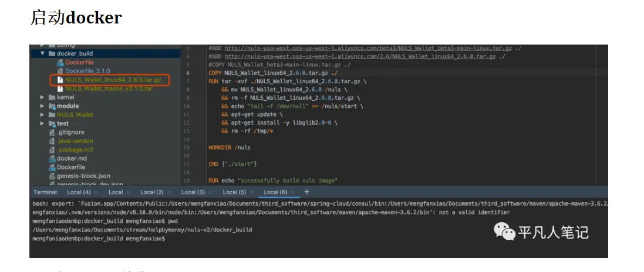
Task: Select the red Dockerfile under docker_build
Action: point(79,62)
